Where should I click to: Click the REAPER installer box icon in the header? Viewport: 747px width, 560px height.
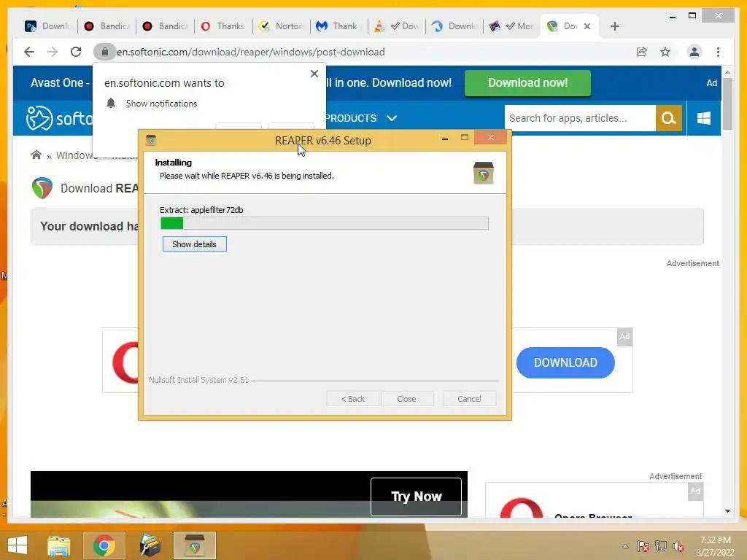[483, 172]
